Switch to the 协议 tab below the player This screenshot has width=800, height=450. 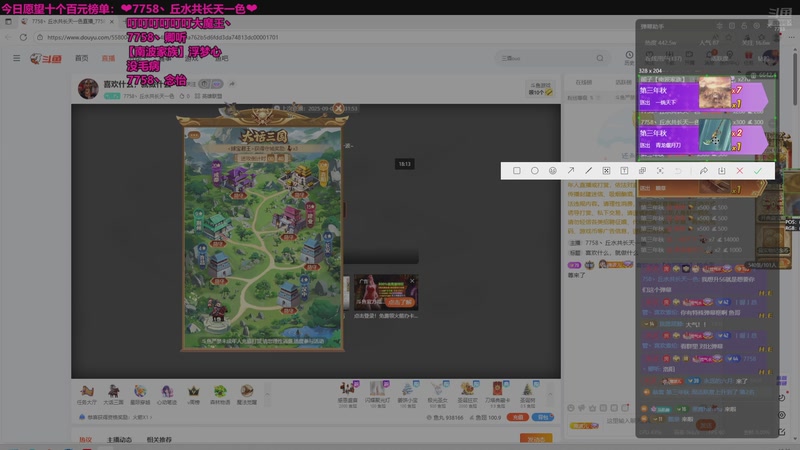point(85,440)
